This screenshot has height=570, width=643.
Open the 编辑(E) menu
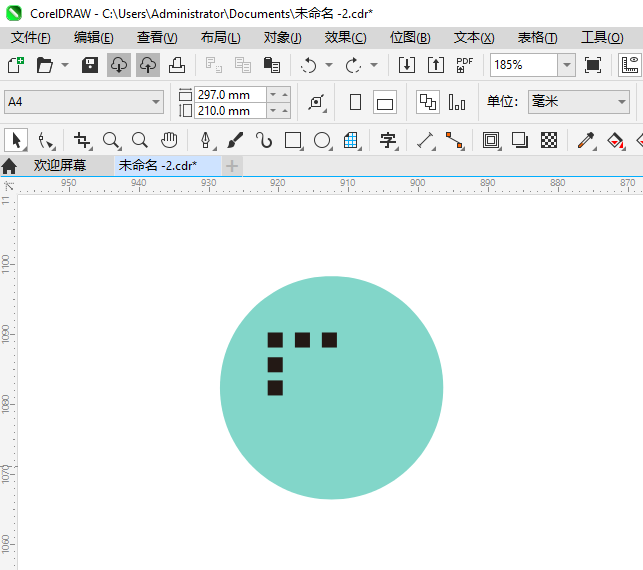click(x=94, y=38)
